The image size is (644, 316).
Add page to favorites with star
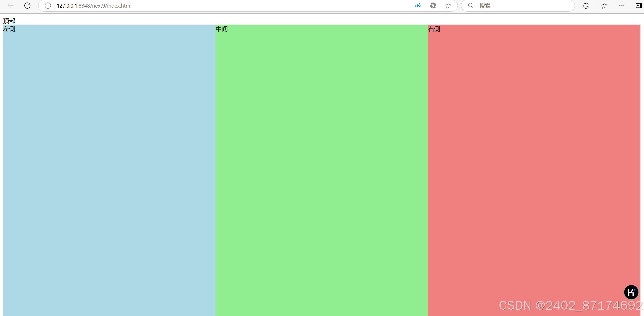448,6
